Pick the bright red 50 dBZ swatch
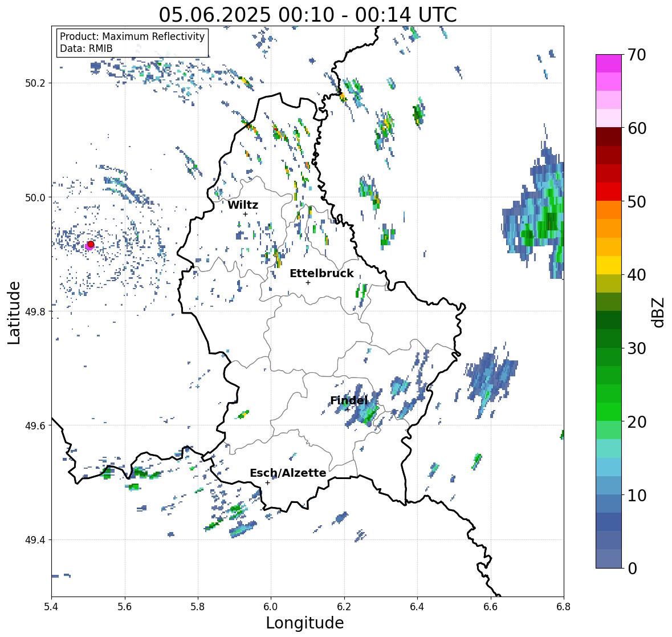Screen dimensions: 672x637 609,192
